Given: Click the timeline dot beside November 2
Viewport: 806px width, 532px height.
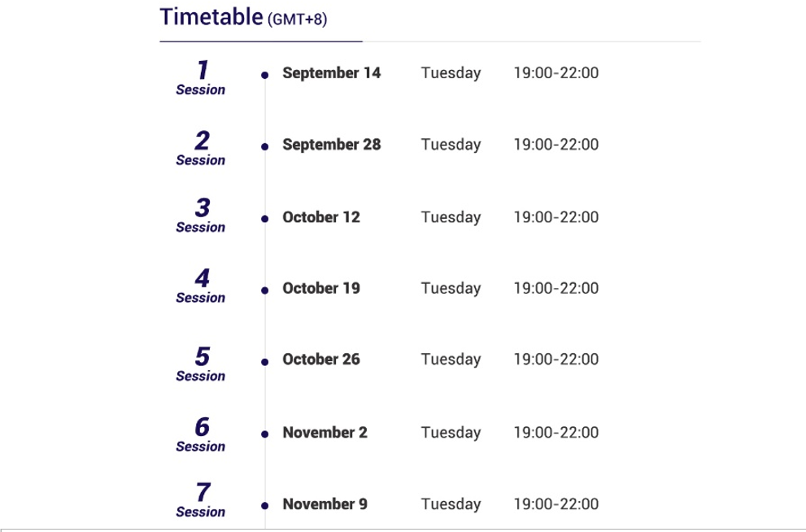Looking at the screenshot, I should (x=264, y=434).
